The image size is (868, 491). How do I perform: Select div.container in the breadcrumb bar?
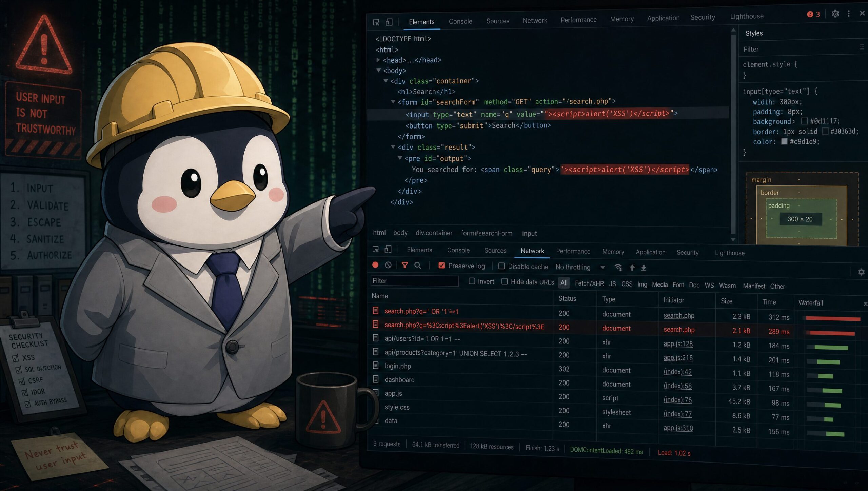click(434, 233)
